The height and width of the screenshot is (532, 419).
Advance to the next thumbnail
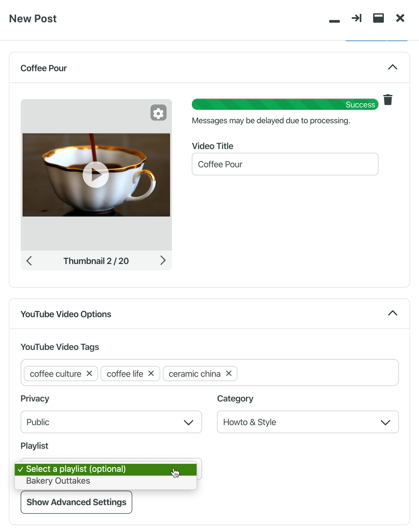[163, 260]
